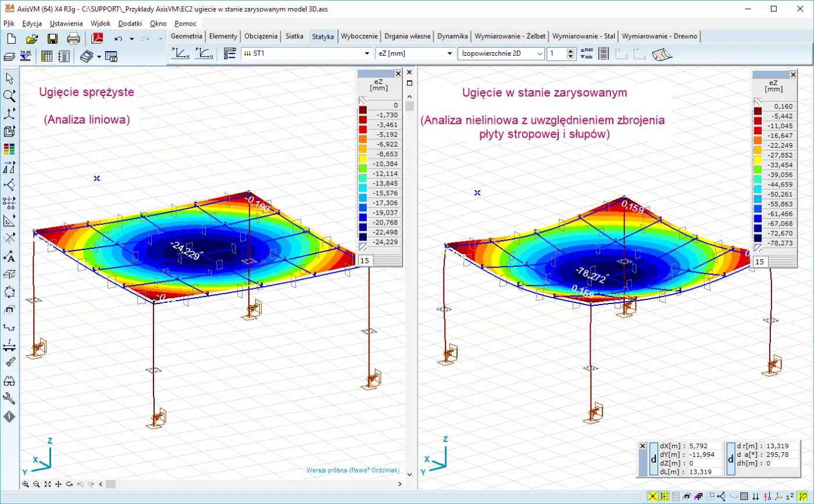Switch to the Wymiarowanie - Żelbet tab
Viewport: 814px width, 504px height.
510,36
